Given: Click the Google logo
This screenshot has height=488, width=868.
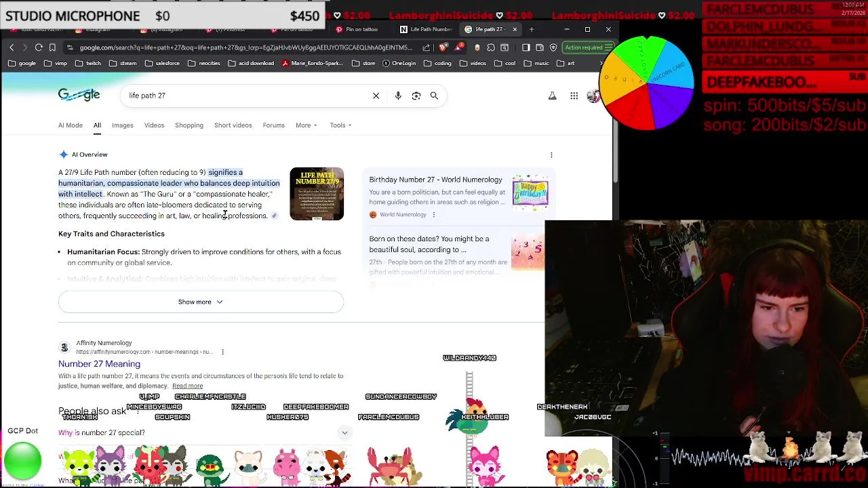Looking at the screenshot, I should coord(79,95).
